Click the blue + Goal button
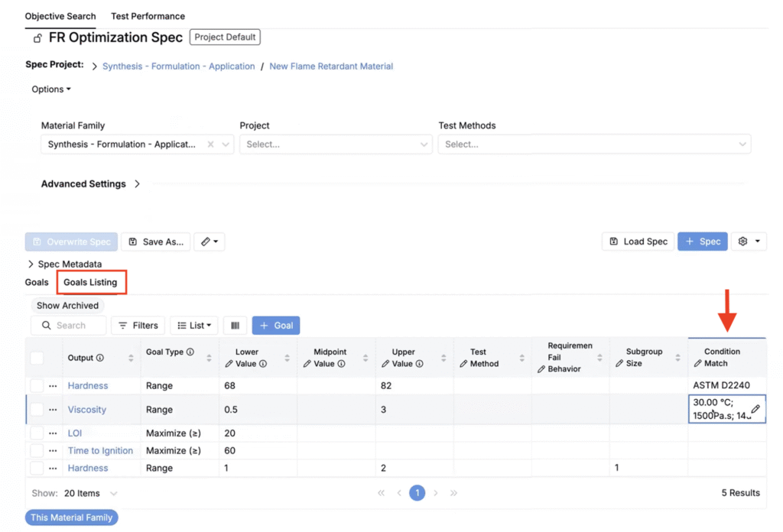This screenshot has width=783, height=532. (275, 326)
